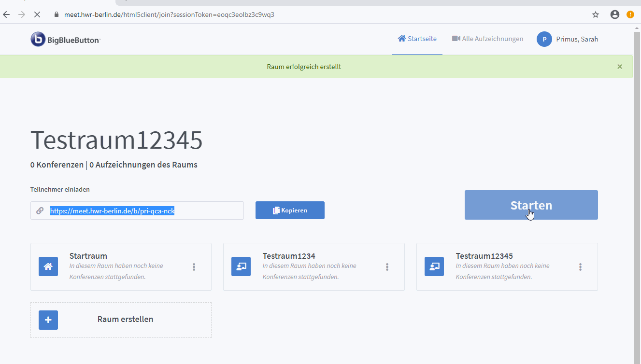Bookmark this page with the star icon

click(596, 14)
